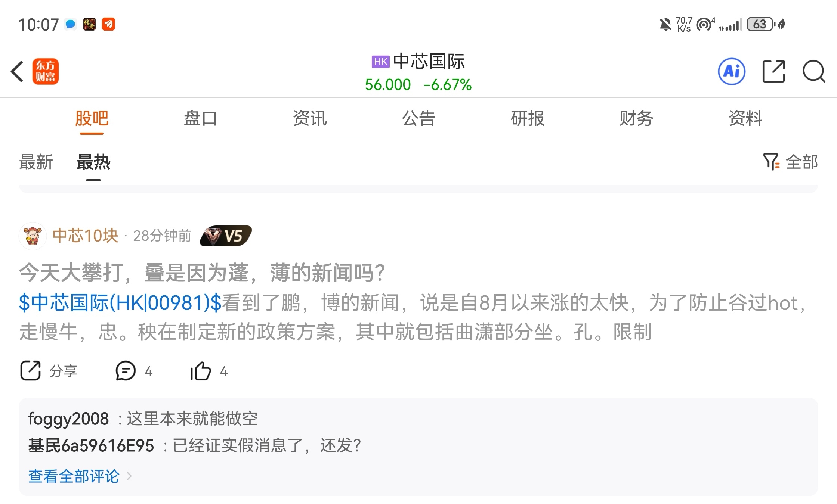This screenshot has height=504, width=837.
Task: Open the 全部 filter dropdown
Action: pyautogui.click(x=790, y=162)
